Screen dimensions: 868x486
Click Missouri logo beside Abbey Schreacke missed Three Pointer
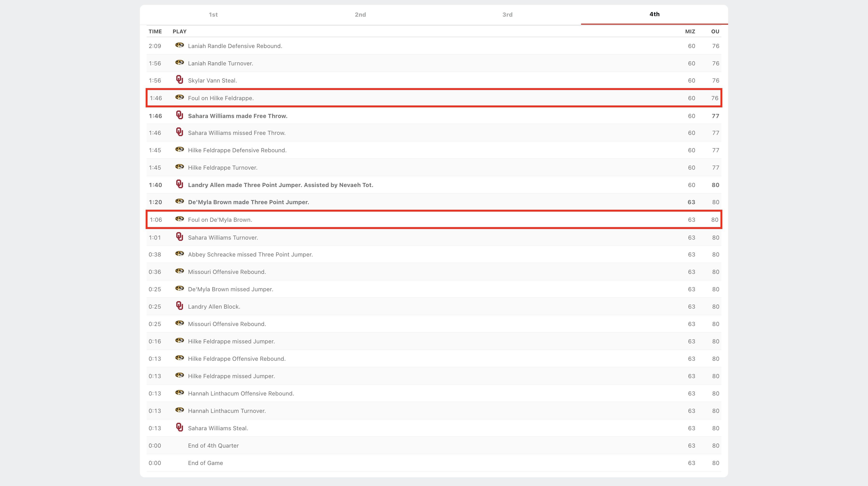[180, 254]
